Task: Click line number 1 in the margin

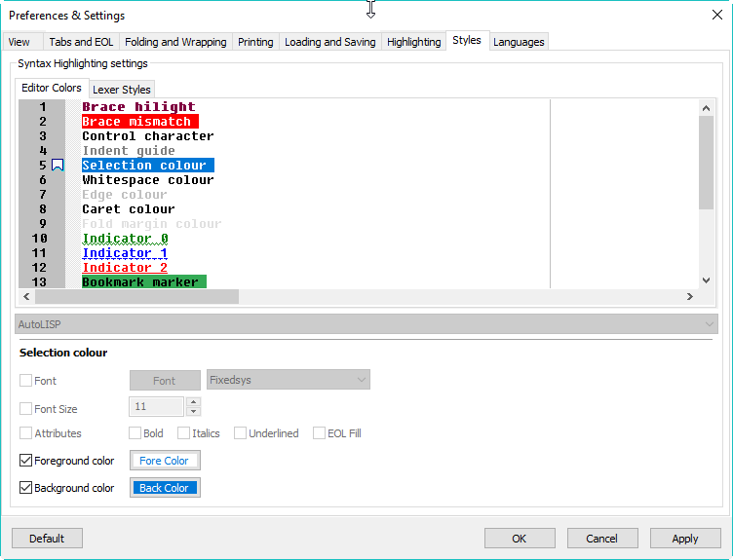Action: coord(43,107)
